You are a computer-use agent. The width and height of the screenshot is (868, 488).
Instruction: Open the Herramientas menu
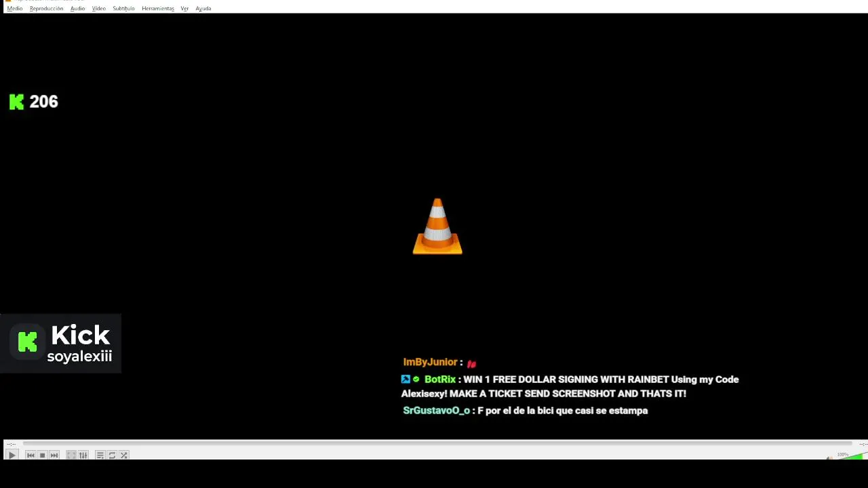tap(158, 9)
